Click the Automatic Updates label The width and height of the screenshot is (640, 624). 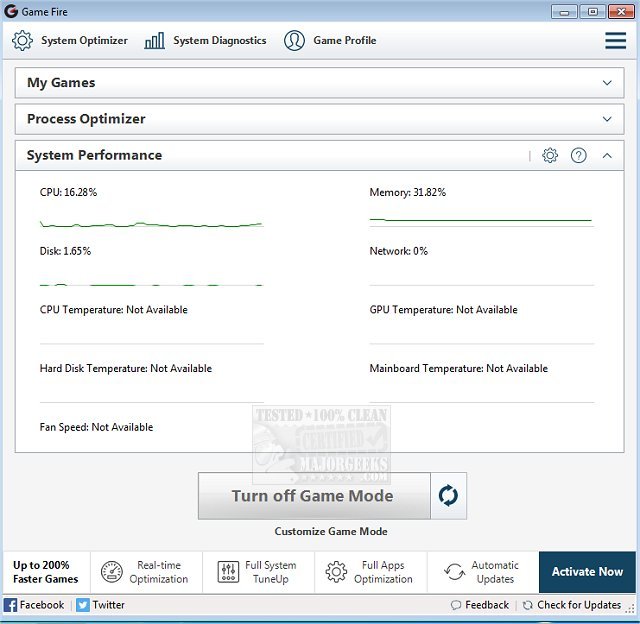(x=495, y=572)
